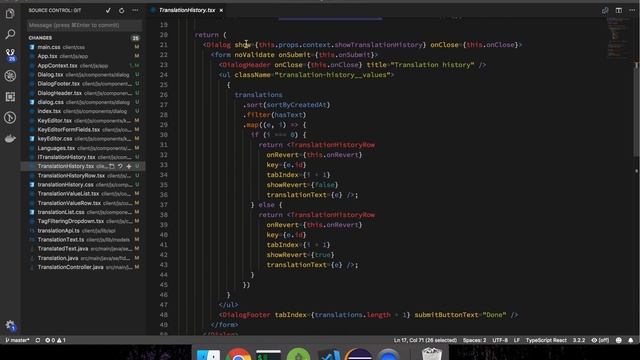Image resolution: width=640 pixels, height=360 pixels.
Task: Collapse the CHANGES section header
Action: [84, 38]
